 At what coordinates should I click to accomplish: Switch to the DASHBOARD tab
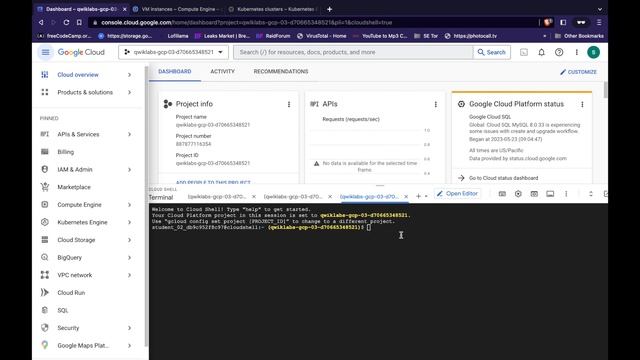click(x=175, y=72)
